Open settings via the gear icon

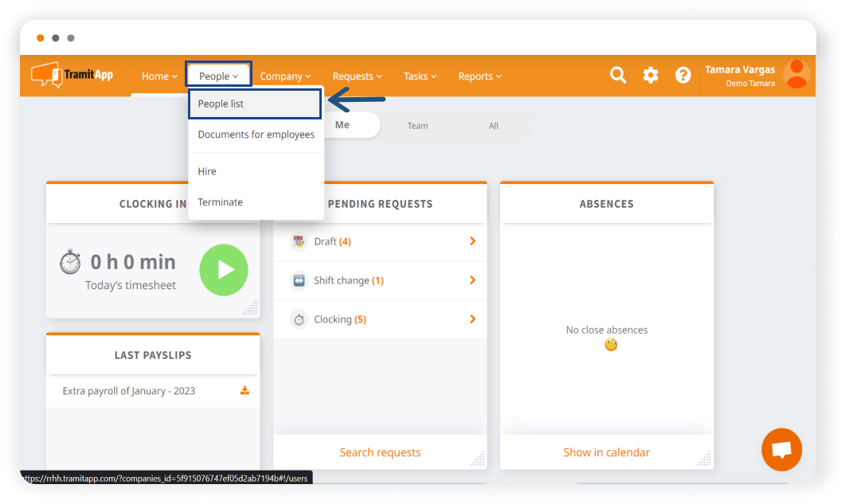(x=651, y=76)
